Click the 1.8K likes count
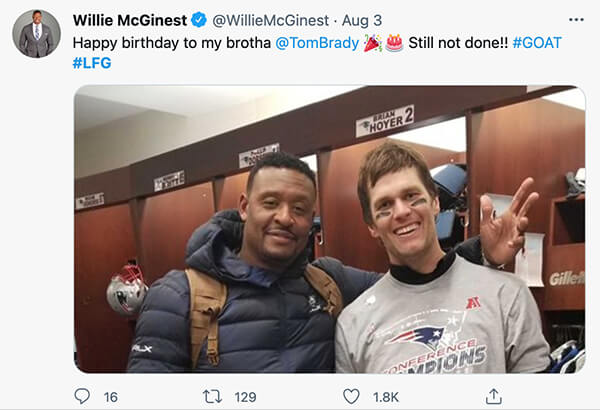This screenshot has height=410, width=600. click(x=386, y=397)
